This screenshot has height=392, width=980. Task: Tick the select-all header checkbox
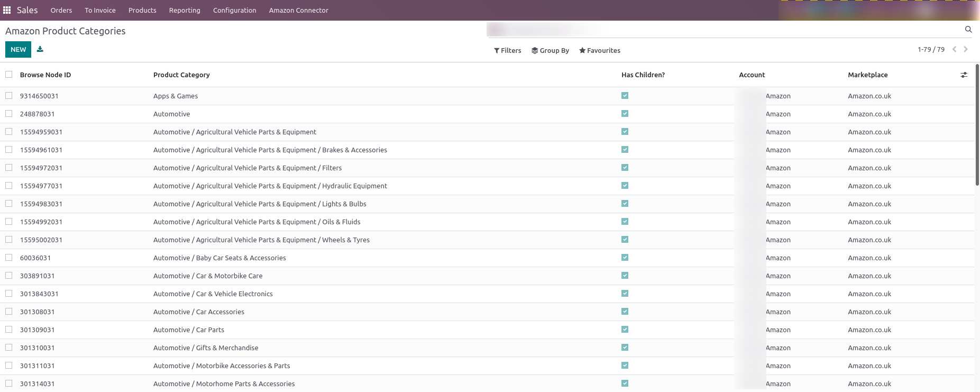pos(9,75)
